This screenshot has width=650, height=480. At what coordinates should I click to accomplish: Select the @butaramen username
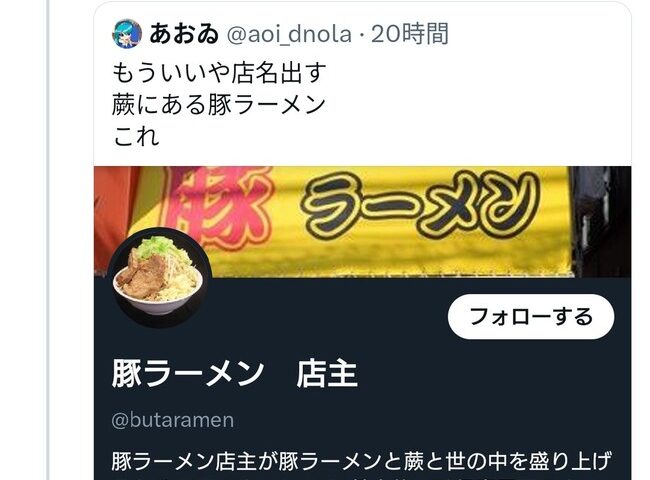[172, 420]
